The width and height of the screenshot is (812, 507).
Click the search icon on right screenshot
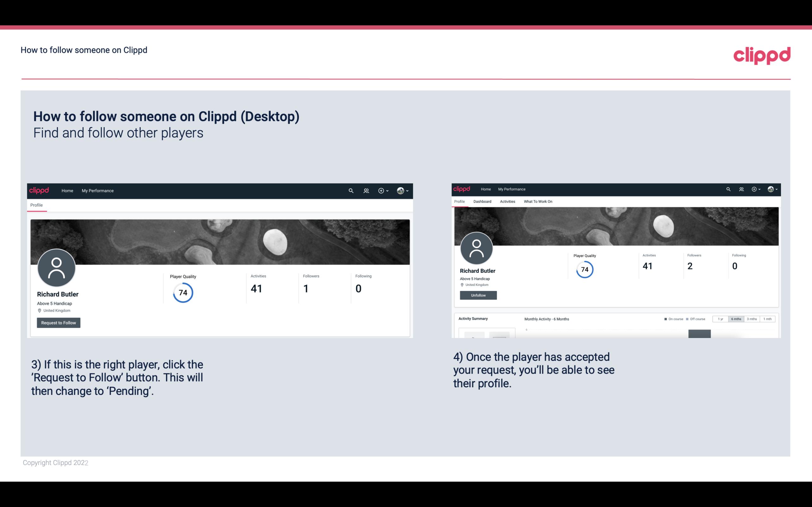[x=728, y=189]
